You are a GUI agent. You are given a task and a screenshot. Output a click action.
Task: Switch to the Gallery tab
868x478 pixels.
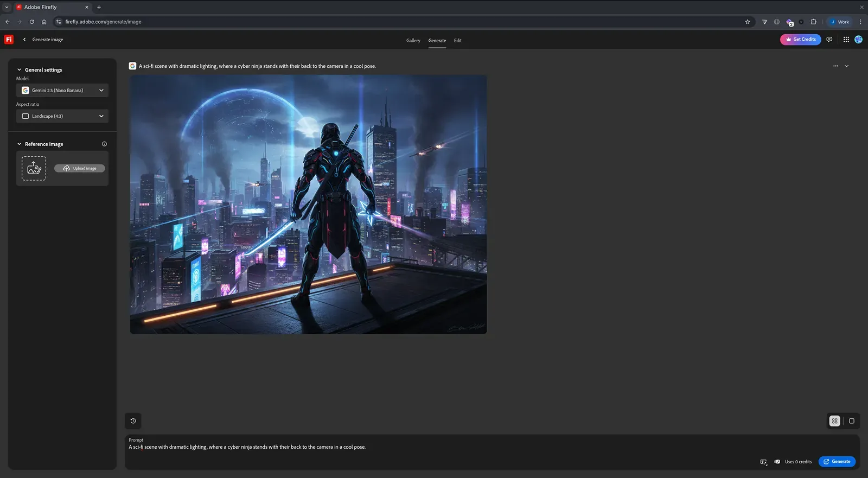click(x=413, y=41)
